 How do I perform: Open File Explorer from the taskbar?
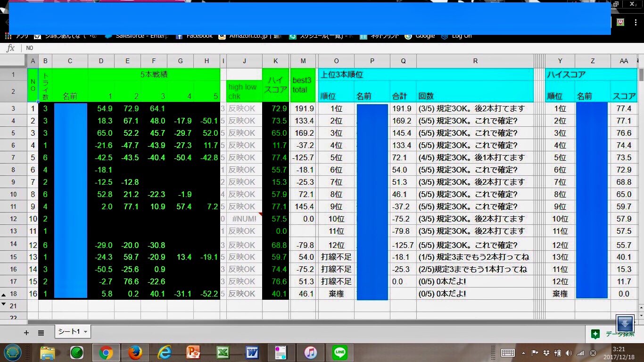click(48, 352)
